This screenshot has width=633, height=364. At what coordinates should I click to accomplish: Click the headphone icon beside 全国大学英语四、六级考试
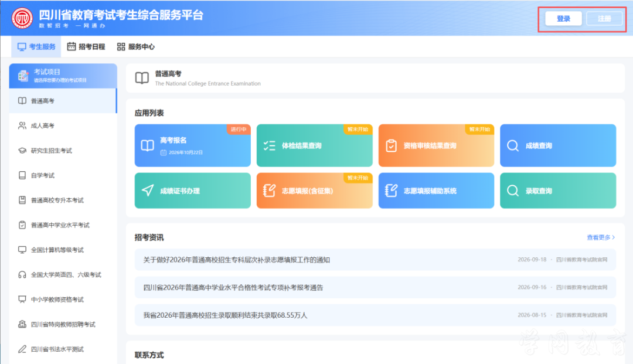click(x=22, y=275)
